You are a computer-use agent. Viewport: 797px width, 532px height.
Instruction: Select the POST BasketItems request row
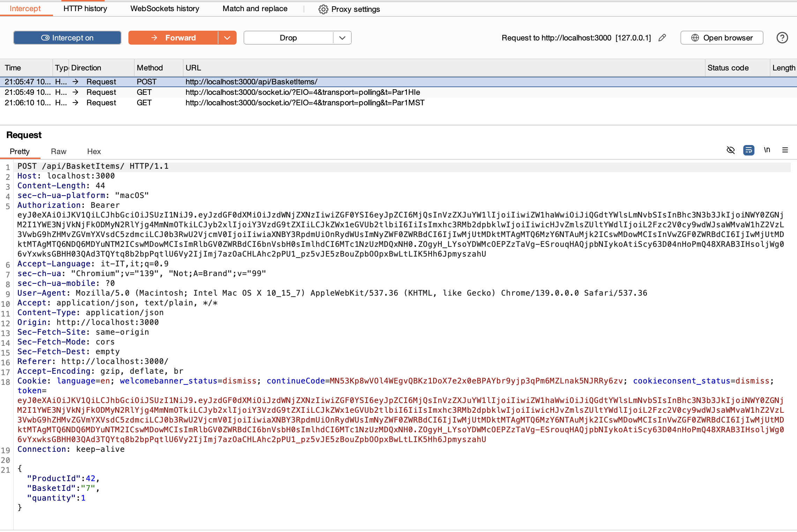click(x=251, y=82)
